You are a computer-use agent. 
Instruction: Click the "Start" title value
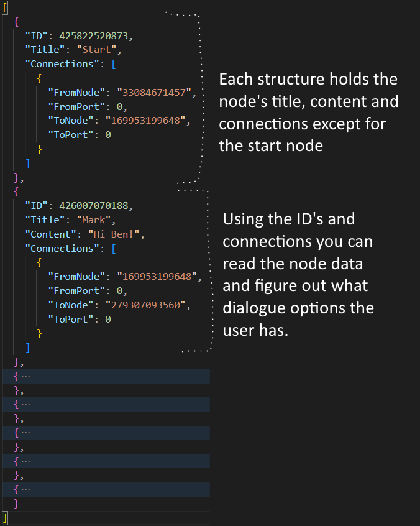96,50
